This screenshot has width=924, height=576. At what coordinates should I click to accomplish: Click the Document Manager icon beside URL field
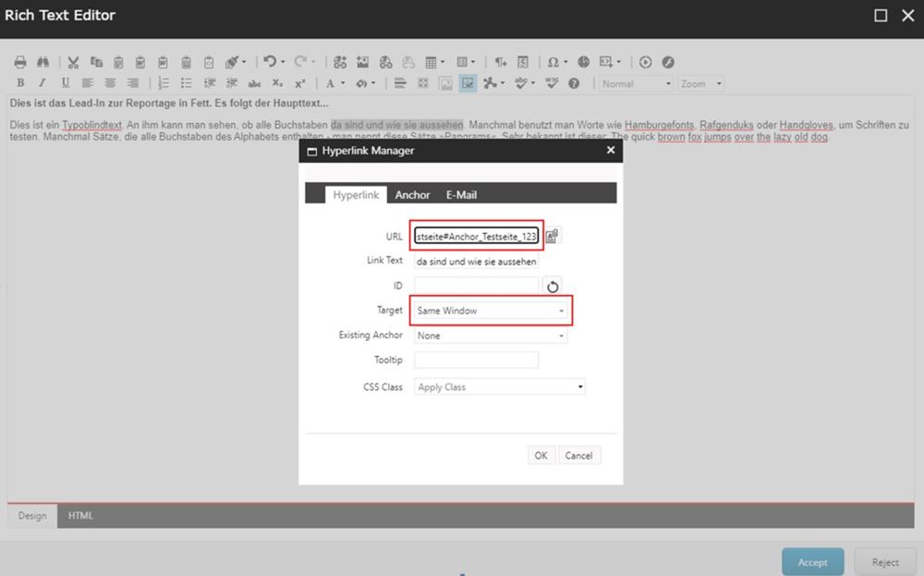[553, 236]
